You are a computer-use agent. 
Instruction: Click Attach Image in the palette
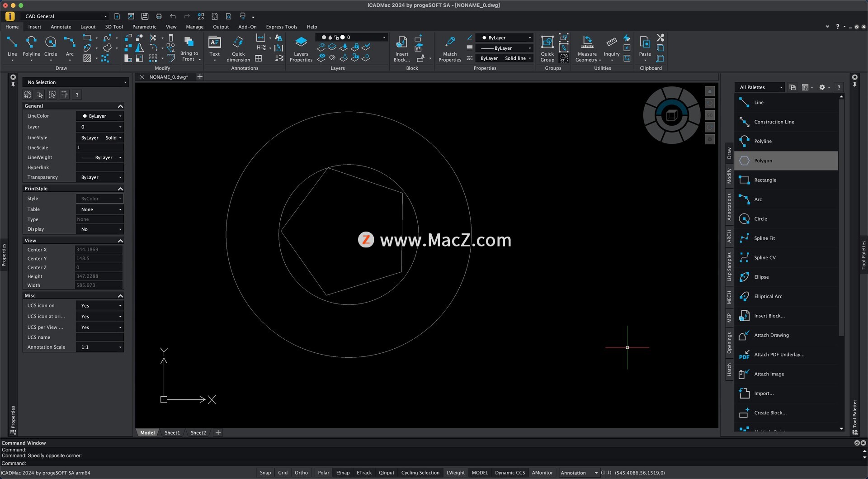point(786,374)
